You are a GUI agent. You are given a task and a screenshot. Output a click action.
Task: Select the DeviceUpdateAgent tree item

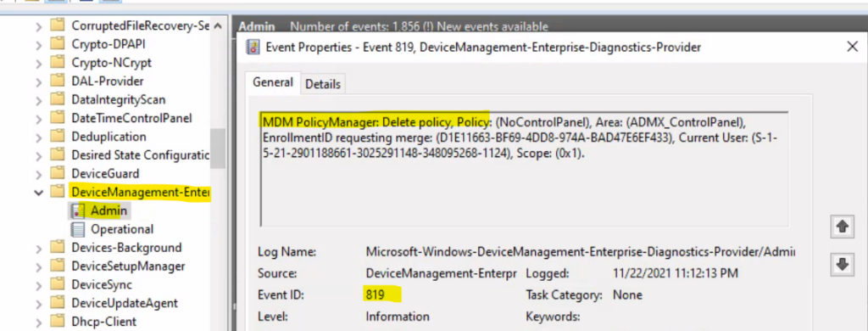click(x=125, y=303)
